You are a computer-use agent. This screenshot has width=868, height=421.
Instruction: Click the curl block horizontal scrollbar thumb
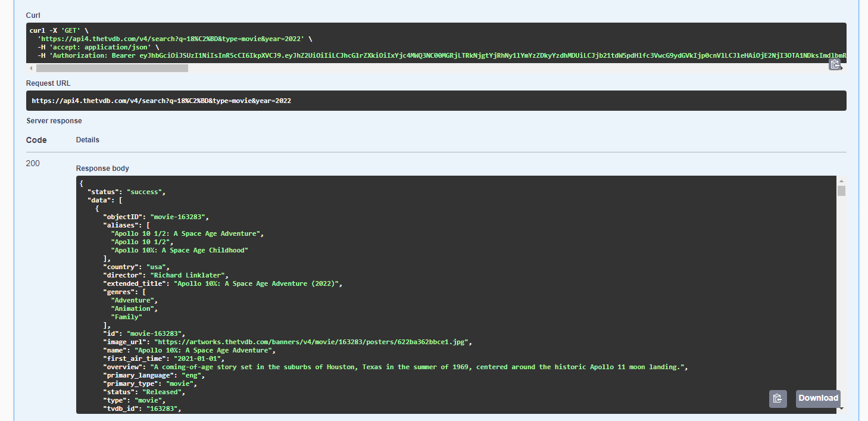click(112, 68)
